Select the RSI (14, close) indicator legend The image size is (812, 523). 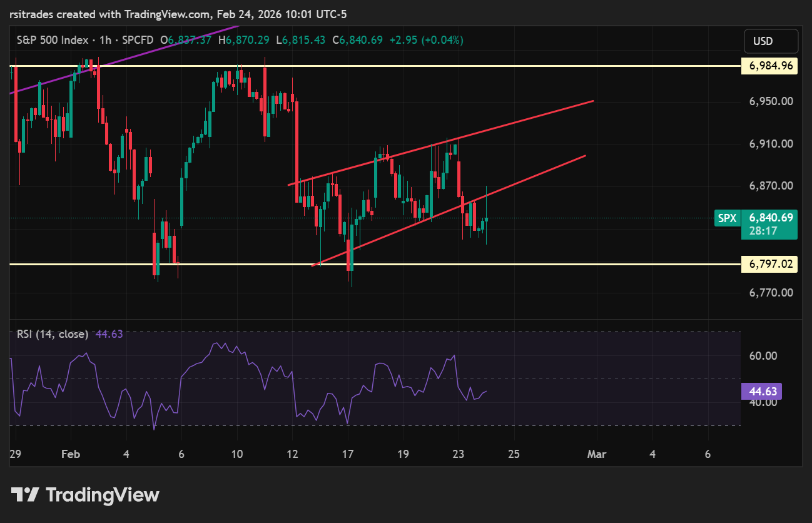click(53, 334)
